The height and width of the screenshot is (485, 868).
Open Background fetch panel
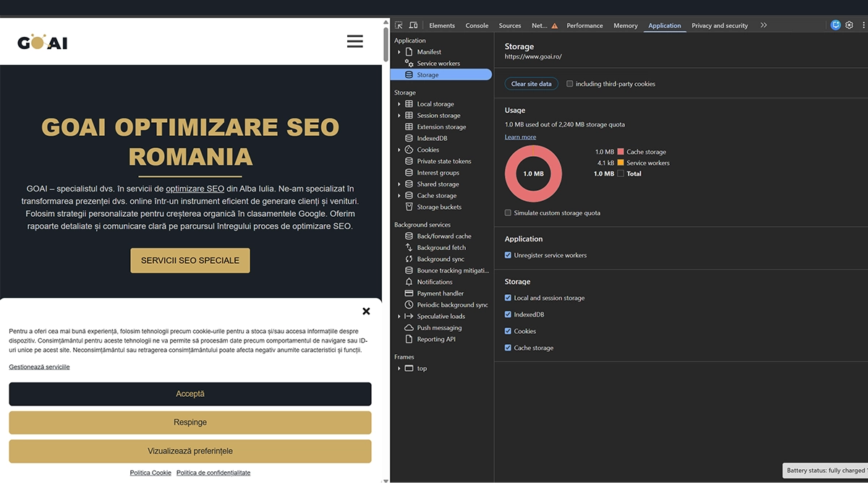point(441,247)
